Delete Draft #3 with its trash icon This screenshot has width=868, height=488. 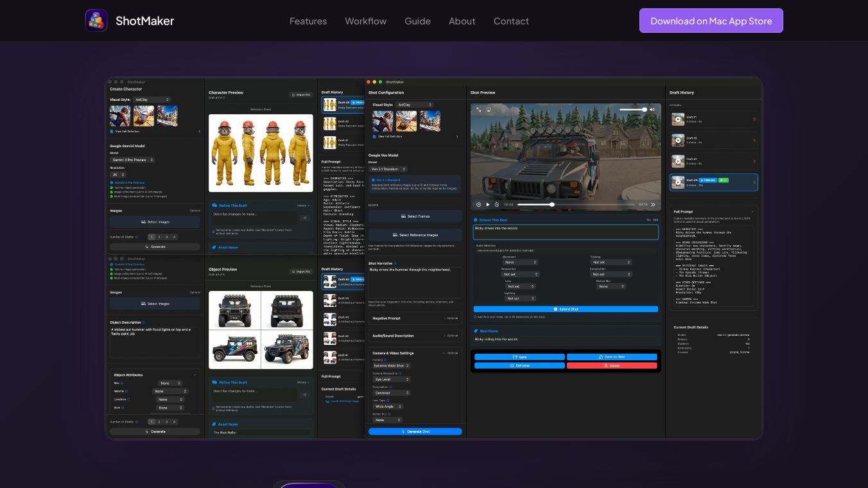754,161
